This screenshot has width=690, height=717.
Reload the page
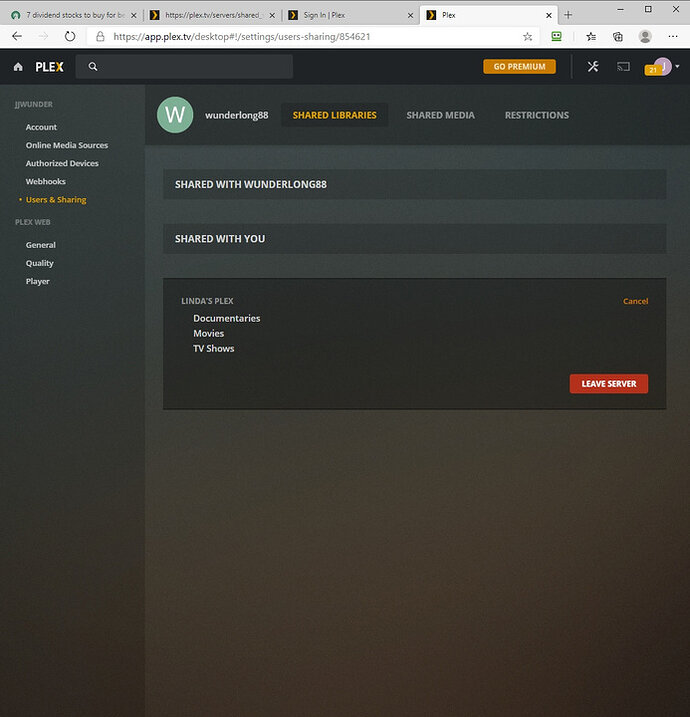click(x=70, y=37)
